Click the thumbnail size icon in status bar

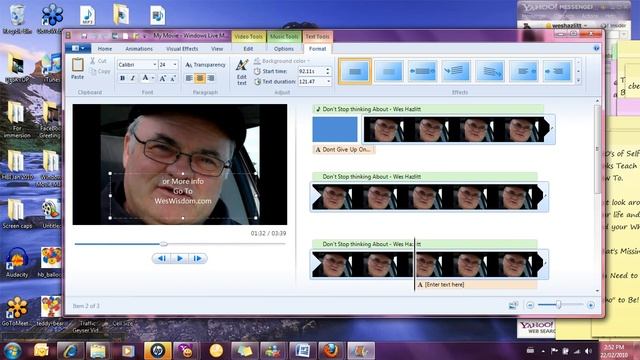pyautogui.click(x=513, y=305)
